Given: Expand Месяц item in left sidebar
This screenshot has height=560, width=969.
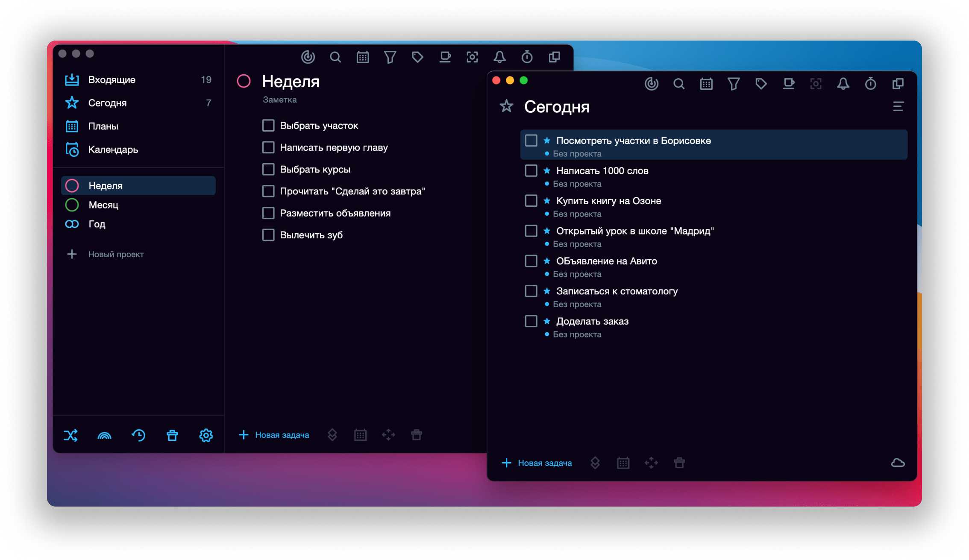Looking at the screenshot, I should 104,205.
